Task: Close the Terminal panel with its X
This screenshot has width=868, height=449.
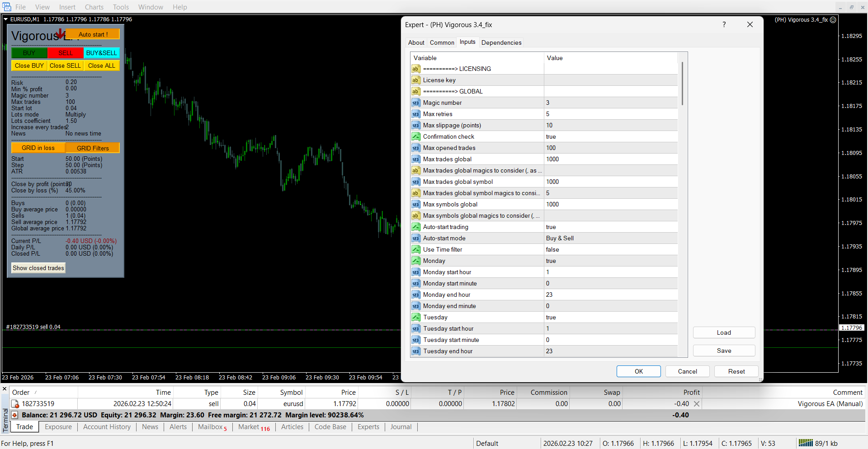Action: 5,389
